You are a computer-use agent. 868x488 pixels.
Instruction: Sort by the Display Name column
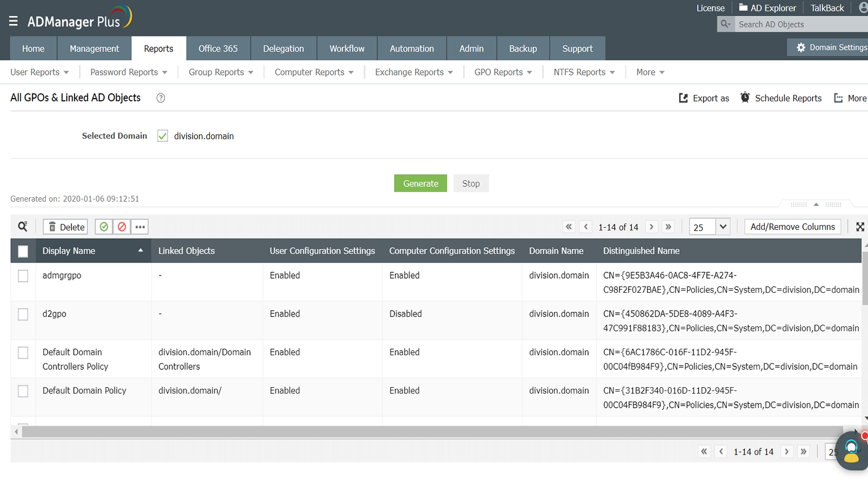[93, 251]
